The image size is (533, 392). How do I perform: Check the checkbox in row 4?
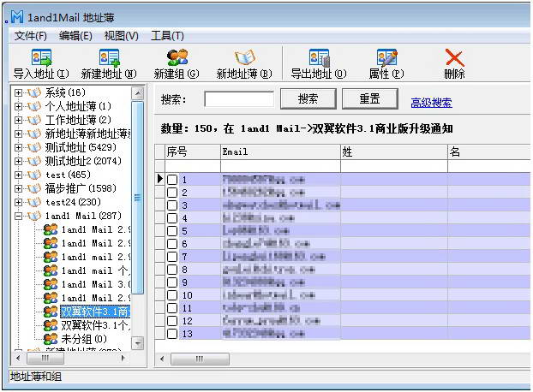172,218
